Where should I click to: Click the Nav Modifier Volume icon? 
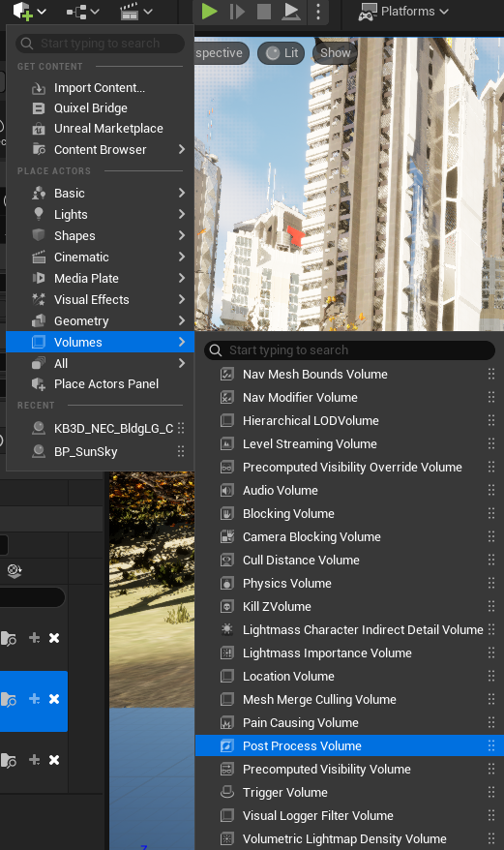pyautogui.click(x=227, y=397)
